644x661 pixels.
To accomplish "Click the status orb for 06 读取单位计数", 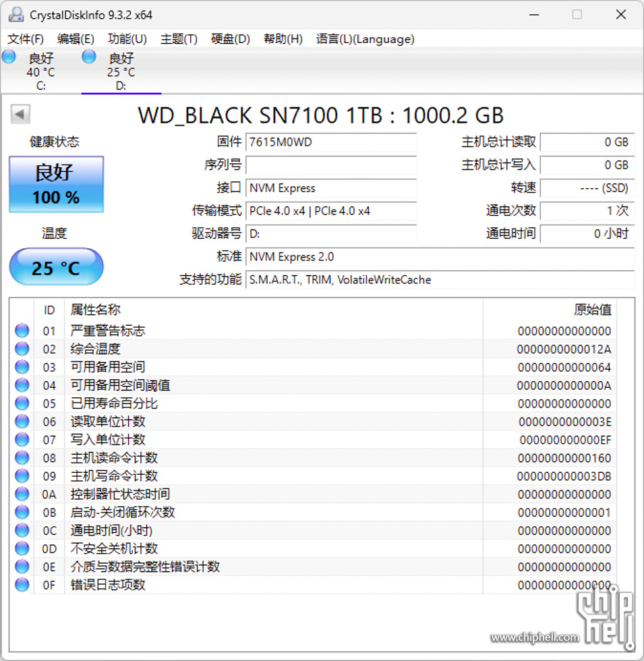I will [x=22, y=421].
